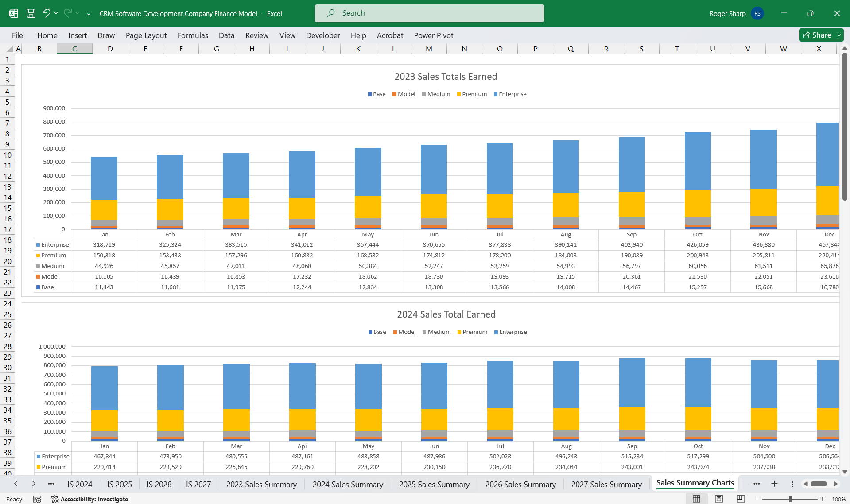This screenshot has height=504, width=850.
Task: Add a new worksheet with the plus icon
Action: (774, 484)
